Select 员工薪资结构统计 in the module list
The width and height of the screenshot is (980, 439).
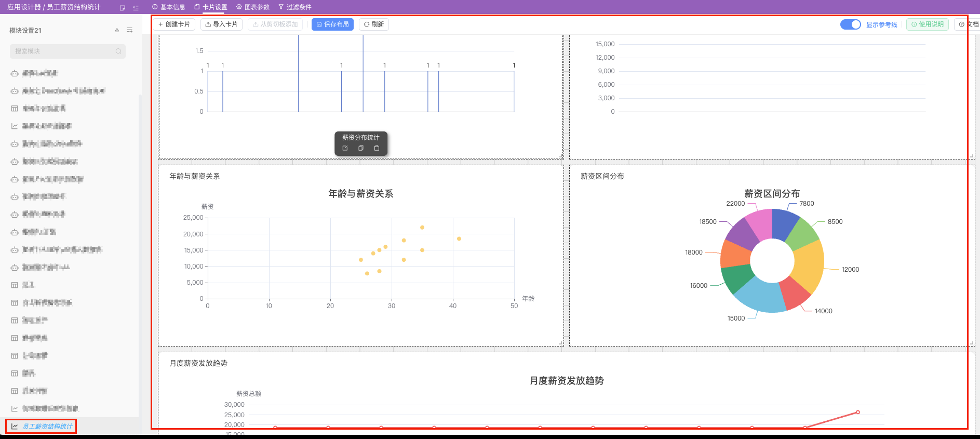click(47, 427)
